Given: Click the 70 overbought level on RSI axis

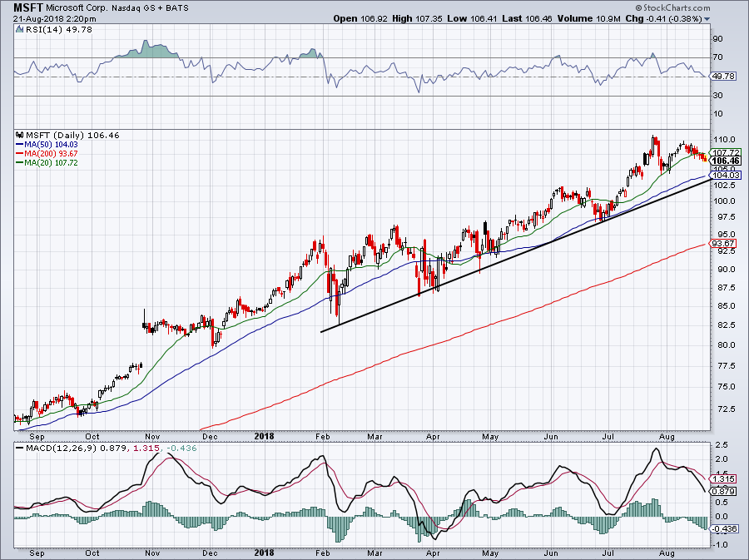Looking at the screenshot, I should coord(717,57).
